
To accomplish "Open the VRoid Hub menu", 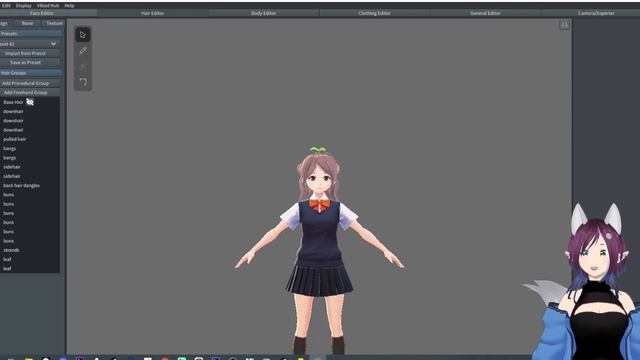I will point(48,6).
